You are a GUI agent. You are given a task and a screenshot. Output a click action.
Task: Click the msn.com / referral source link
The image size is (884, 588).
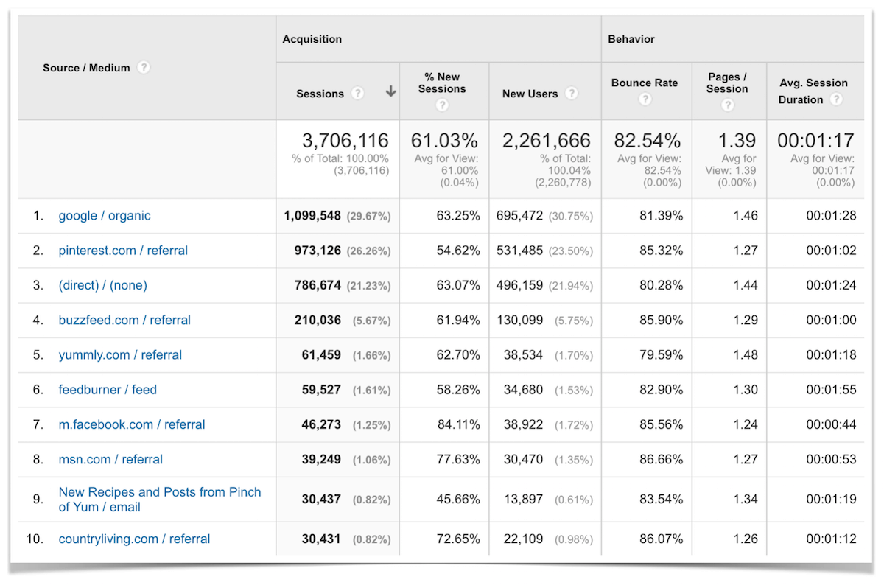[x=110, y=459]
